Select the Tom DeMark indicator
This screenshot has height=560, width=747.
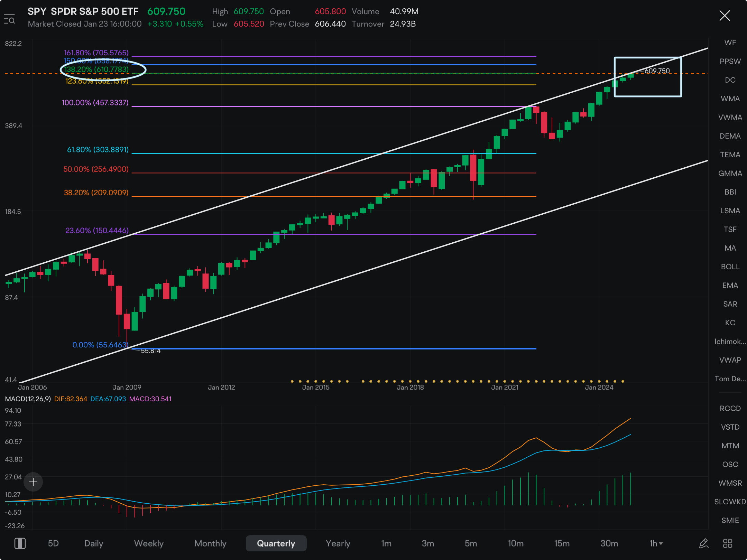pos(730,379)
